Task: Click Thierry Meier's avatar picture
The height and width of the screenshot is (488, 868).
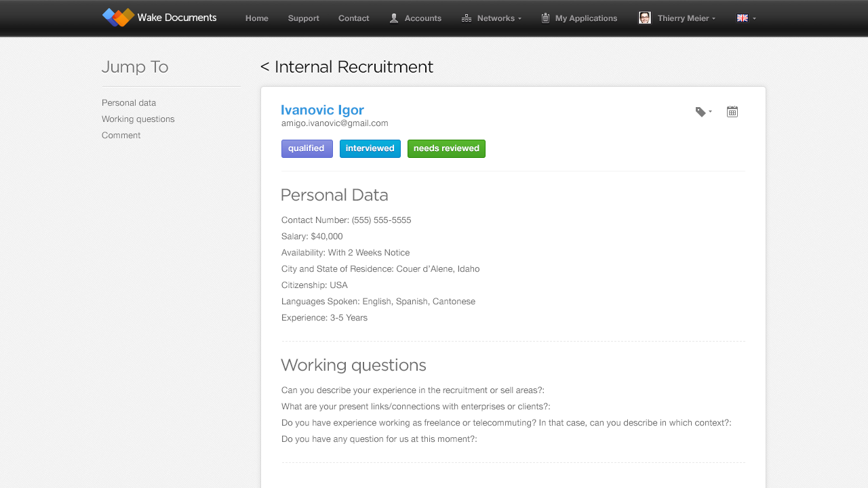Action: [x=645, y=18]
